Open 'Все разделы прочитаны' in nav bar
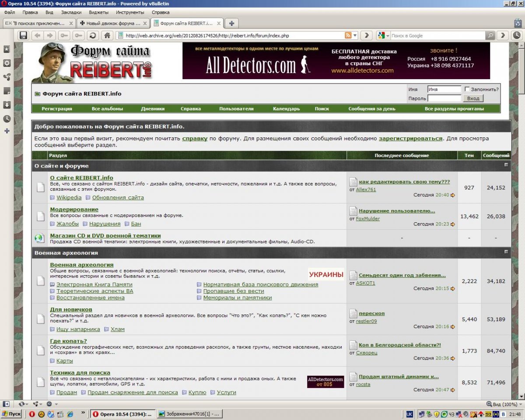 click(454, 108)
